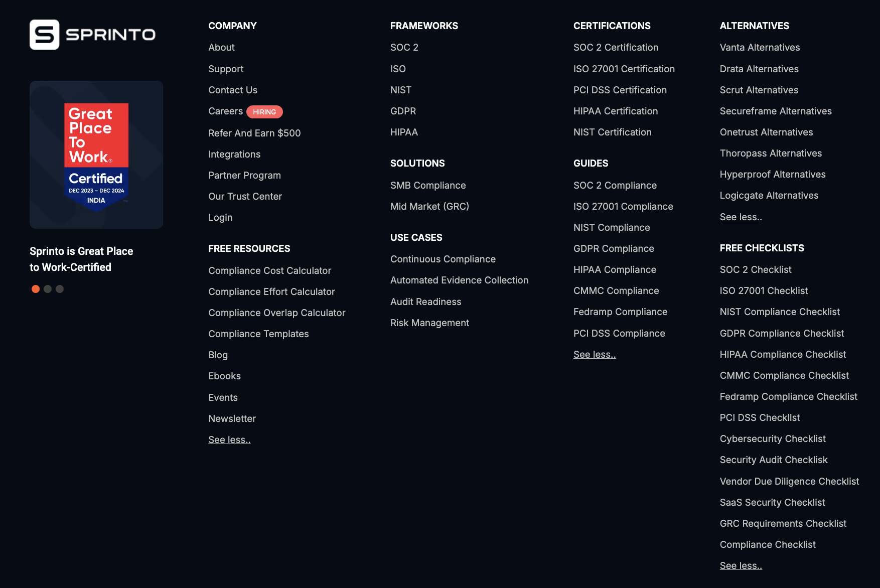This screenshot has width=880, height=588.
Task: Select the first orange carousel dot
Action: (36, 289)
